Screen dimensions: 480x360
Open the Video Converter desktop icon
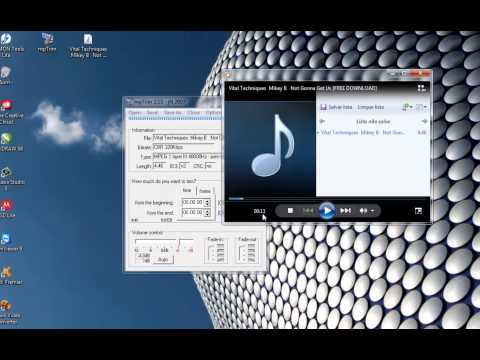click(8, 312)
